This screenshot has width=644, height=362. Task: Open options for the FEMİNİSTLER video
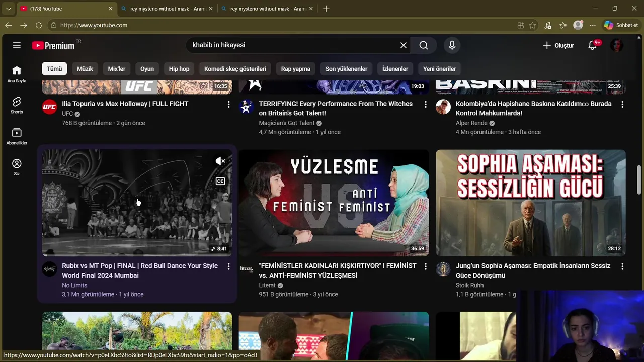pos(426,266)
